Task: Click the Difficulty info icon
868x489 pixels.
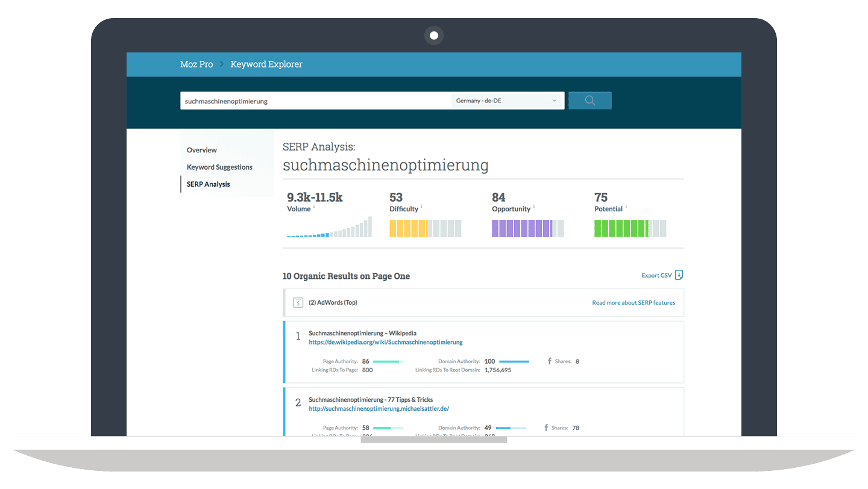Action: click(x=421, y=207)
